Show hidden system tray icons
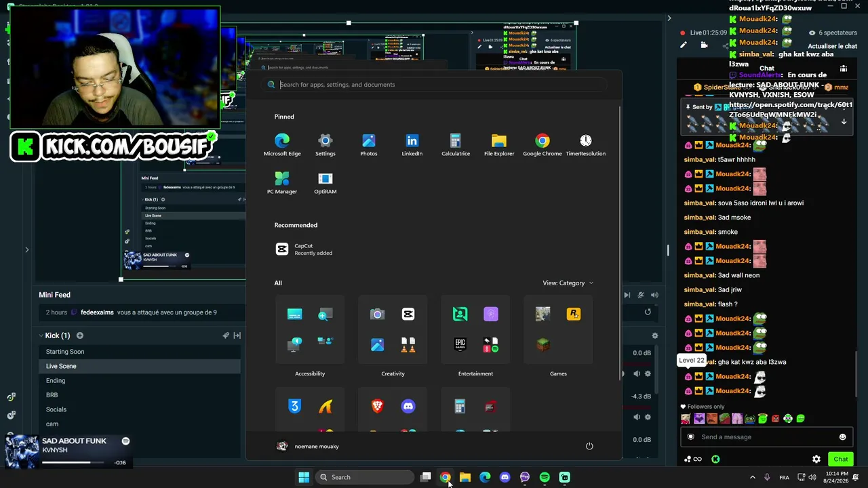868x488 pixels. tap(752, 477)
